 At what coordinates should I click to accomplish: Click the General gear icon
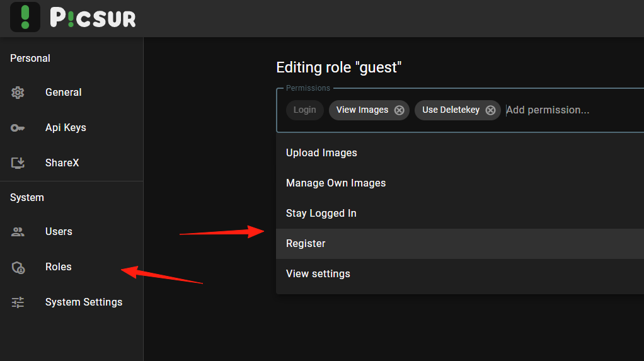(18, 93)
